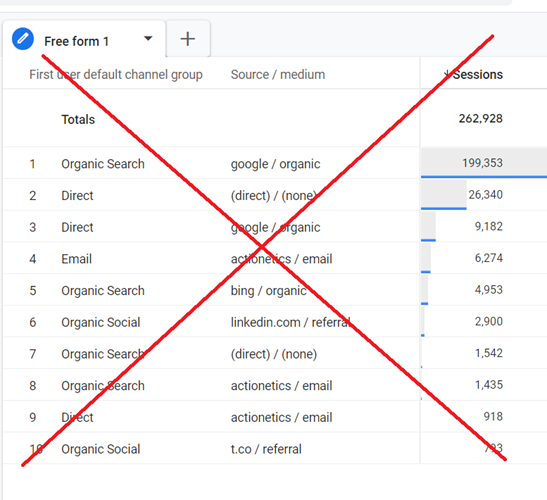547x500 pixels.
Task: Click the Totals label
Action: [78, 120]
